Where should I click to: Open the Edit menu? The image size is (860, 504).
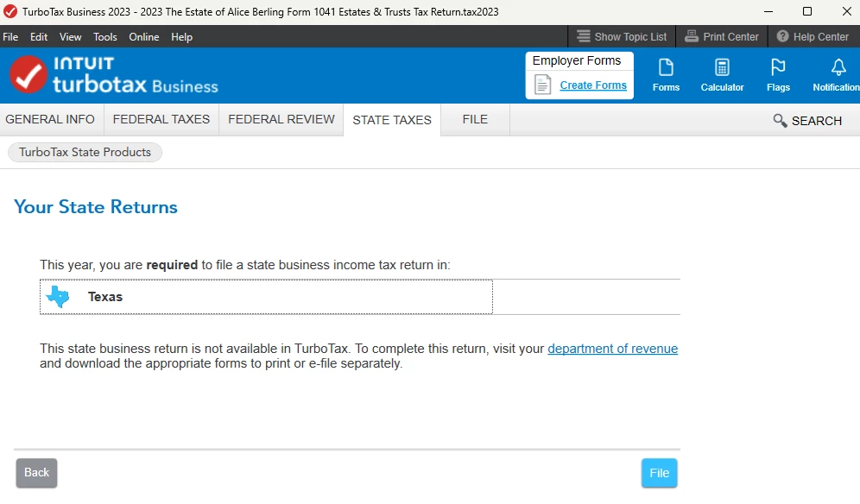coord(39,37)
